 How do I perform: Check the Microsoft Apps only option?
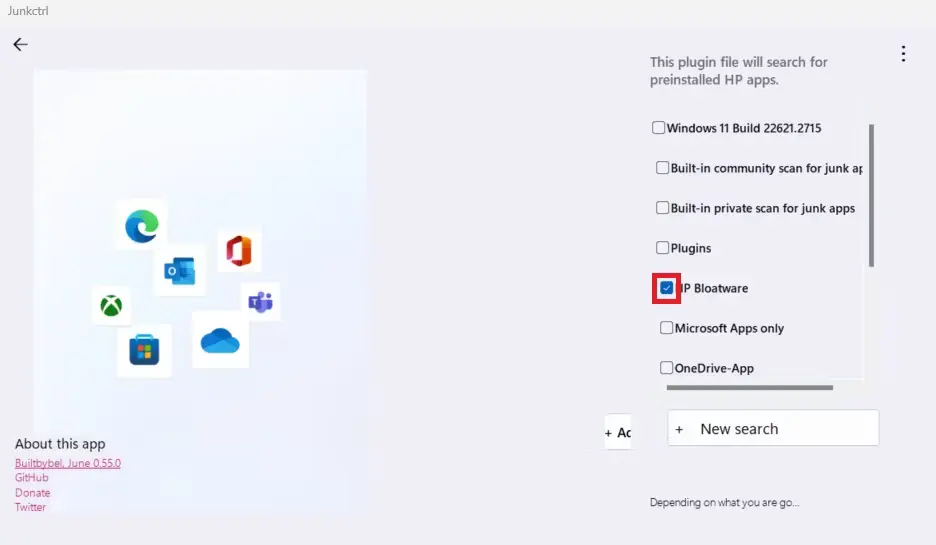click(x=666, y=328)
